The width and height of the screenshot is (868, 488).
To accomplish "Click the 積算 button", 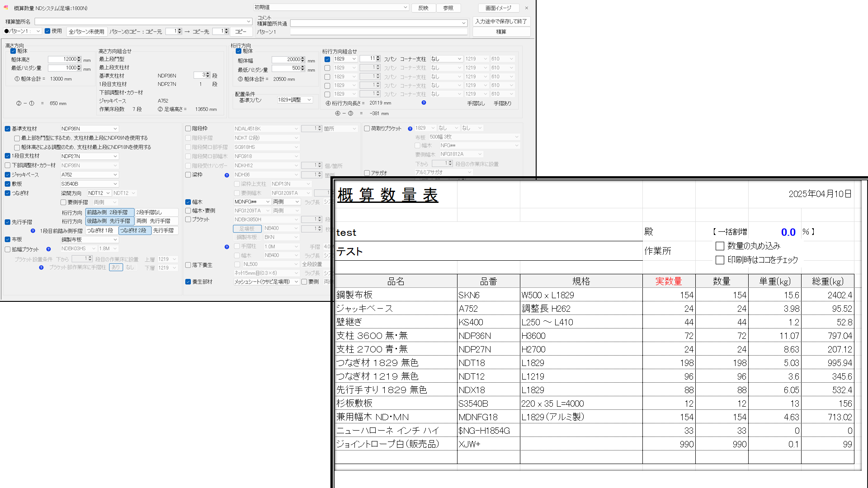I will 501,32.
